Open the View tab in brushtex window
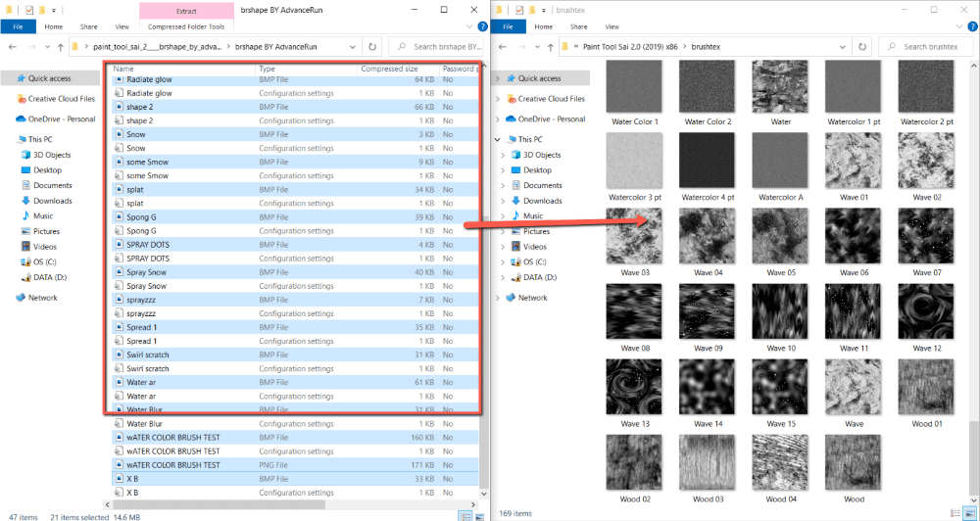The height and width of the screenshot is (521, 980). pos(612,26)
